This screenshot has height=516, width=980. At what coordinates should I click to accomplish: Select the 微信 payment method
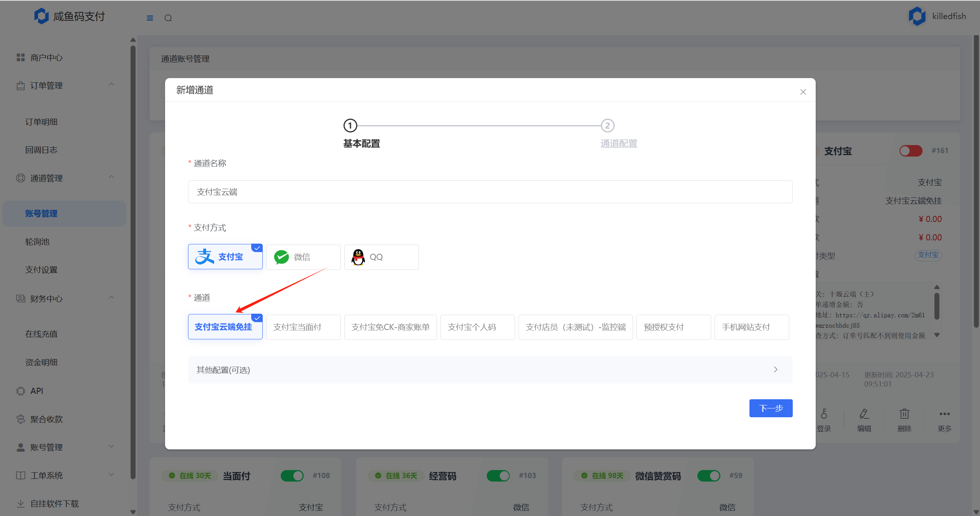coord(303,257)
